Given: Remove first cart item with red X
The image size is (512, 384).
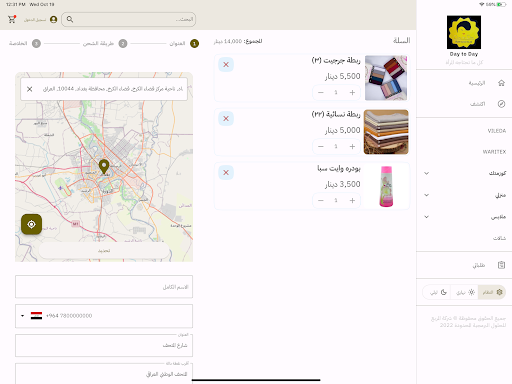Looking at the screenshot, I should coord(226,64).
